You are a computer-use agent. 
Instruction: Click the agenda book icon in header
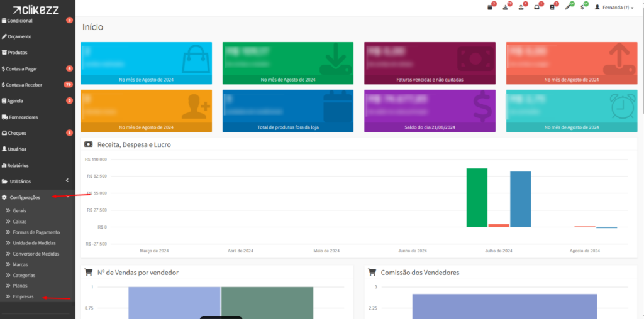[x=552, y=8]
